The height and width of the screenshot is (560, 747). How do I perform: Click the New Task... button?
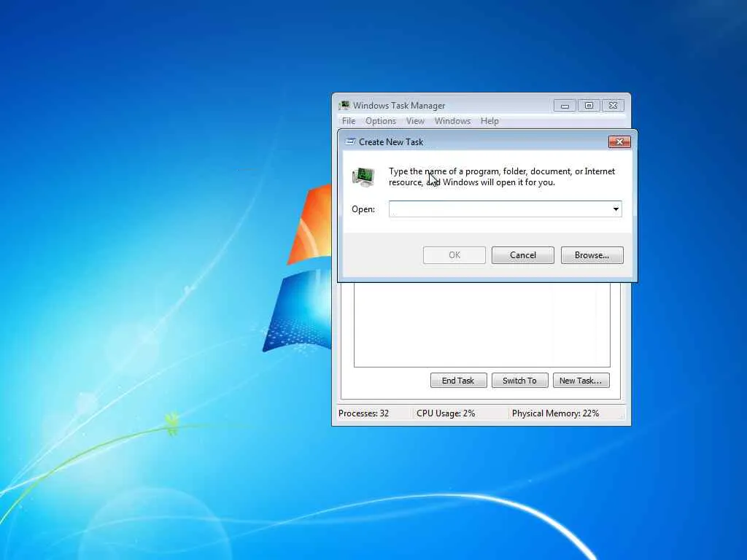coord(581,381)
